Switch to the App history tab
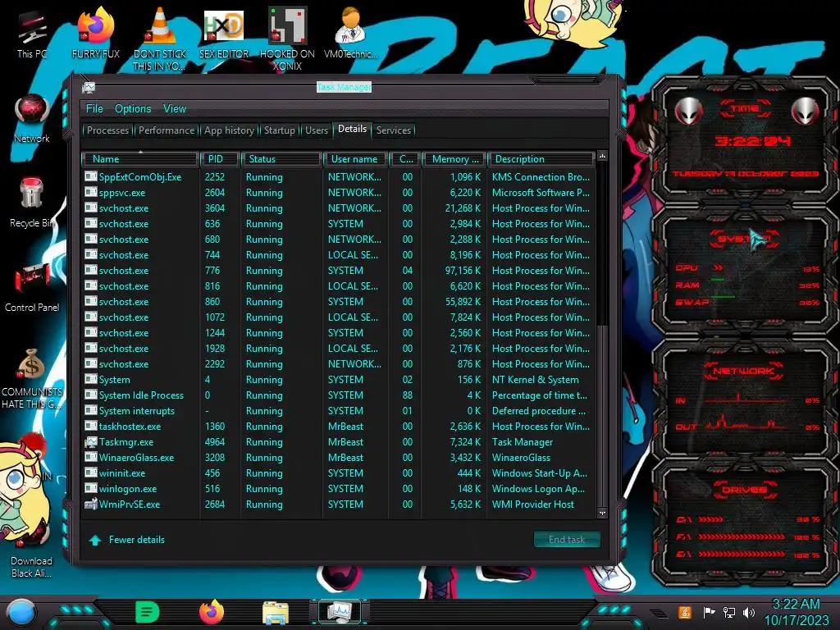The image size is (840, 630). coord(229,130)
